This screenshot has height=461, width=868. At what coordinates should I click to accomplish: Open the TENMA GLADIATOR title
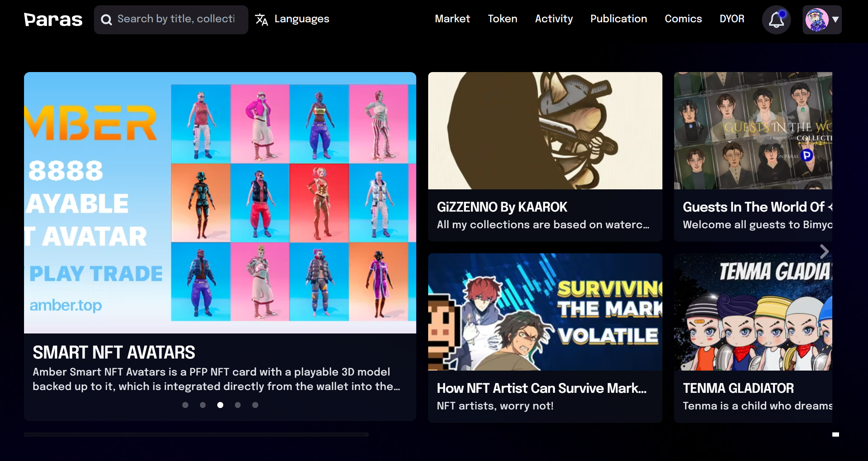click(x=738, y=388)
